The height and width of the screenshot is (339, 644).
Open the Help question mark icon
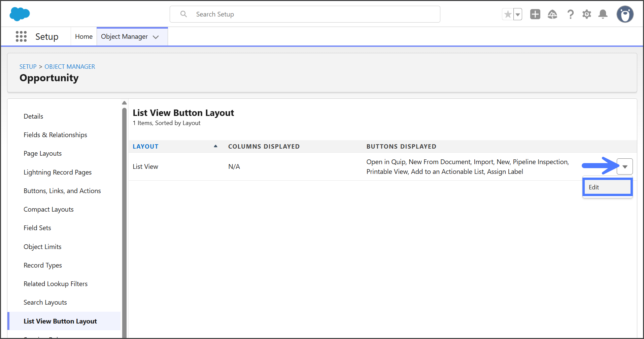pos(570,14)
